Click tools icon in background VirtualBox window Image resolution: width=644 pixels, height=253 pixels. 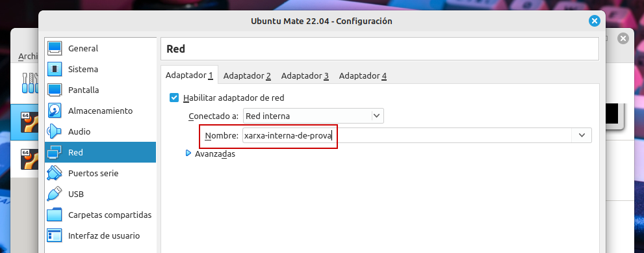[30, 83]
